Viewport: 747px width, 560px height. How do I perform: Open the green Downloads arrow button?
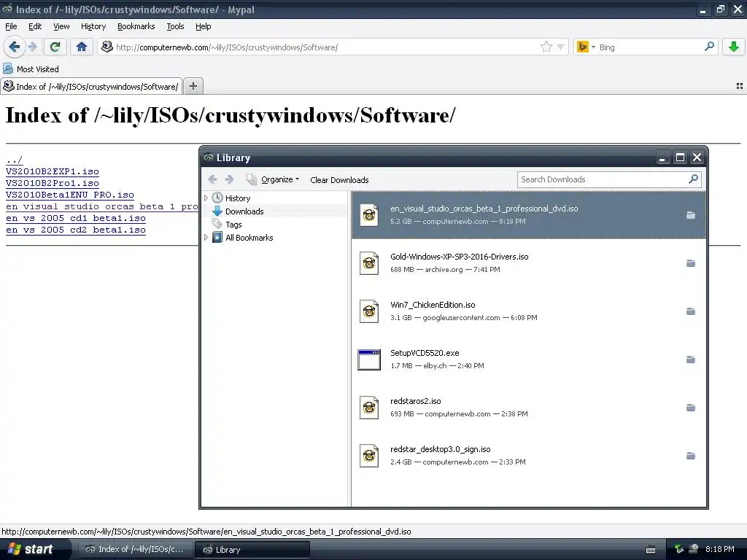(734, 47)
